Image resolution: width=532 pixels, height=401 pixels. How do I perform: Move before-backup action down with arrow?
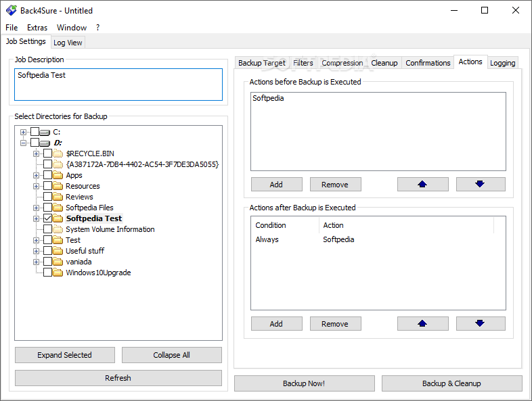481,185
